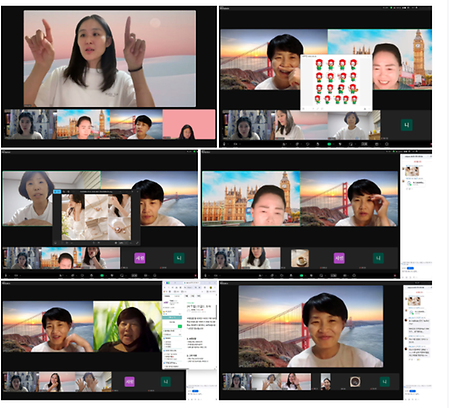
Task: Expand video options caret in sticker-popup meeting toolbar
Action: tap(240, 144)
